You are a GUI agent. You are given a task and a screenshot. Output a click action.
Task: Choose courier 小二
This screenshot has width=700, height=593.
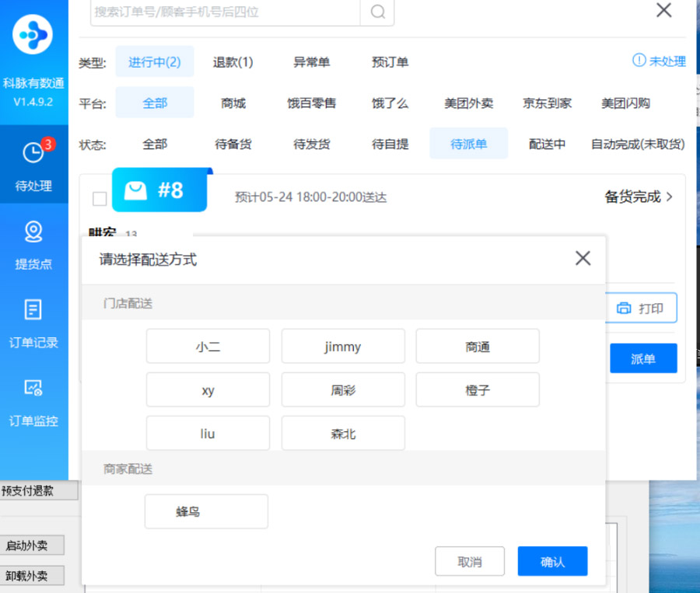[x=208, y=347]
